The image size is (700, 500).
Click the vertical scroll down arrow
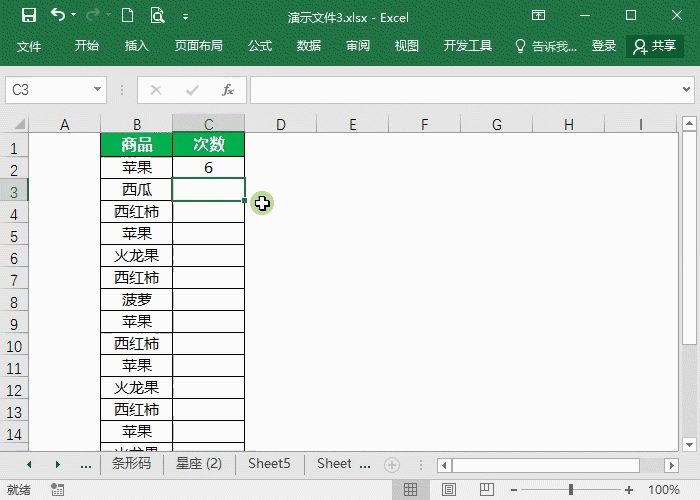[689, 444]
